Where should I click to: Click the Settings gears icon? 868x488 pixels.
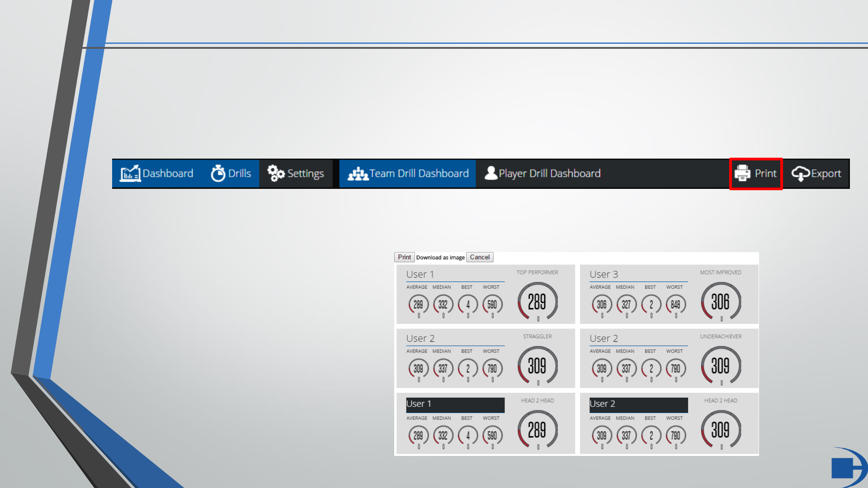276,173
